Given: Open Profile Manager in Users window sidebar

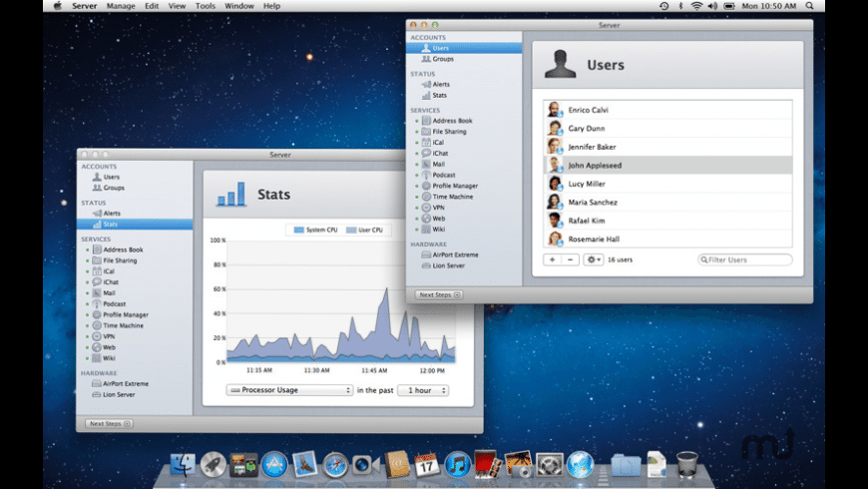Looking at the screenshot, I should point(456,186).
